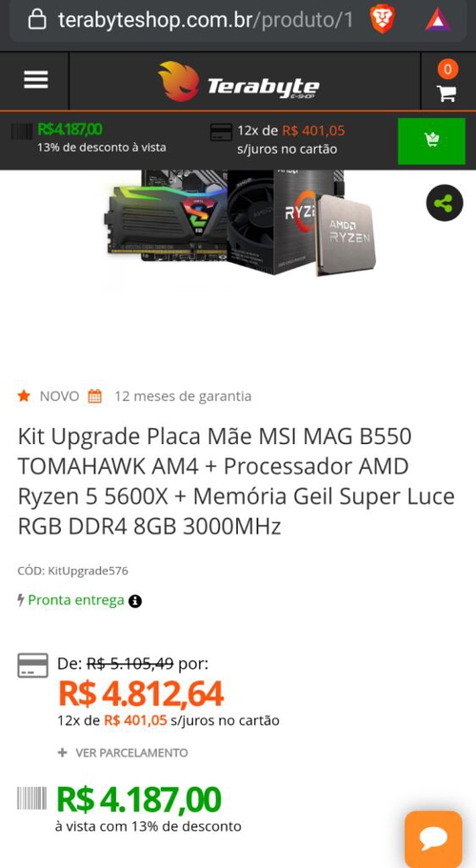Click the Pronta entrega availability text

76,600
